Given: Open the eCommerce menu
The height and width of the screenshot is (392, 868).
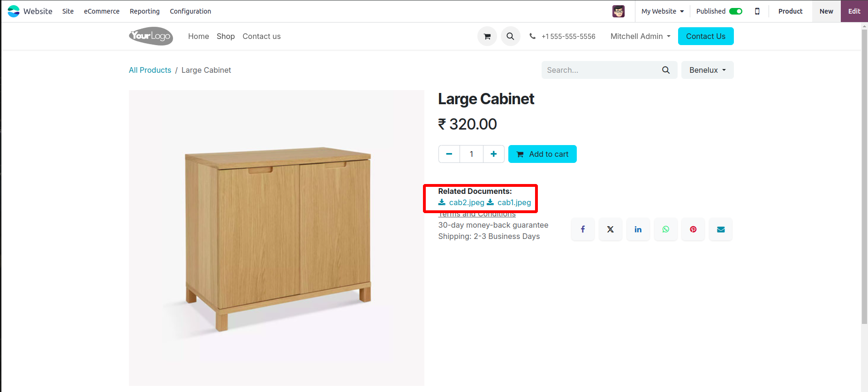Looking at the screenshot, I should pyautogui.click(x=101, y=11).
